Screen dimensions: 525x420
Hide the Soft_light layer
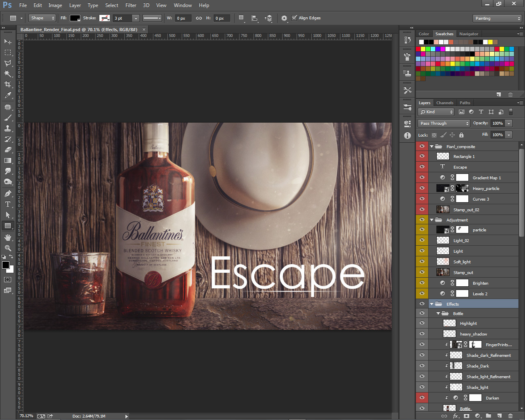(422, 262)
